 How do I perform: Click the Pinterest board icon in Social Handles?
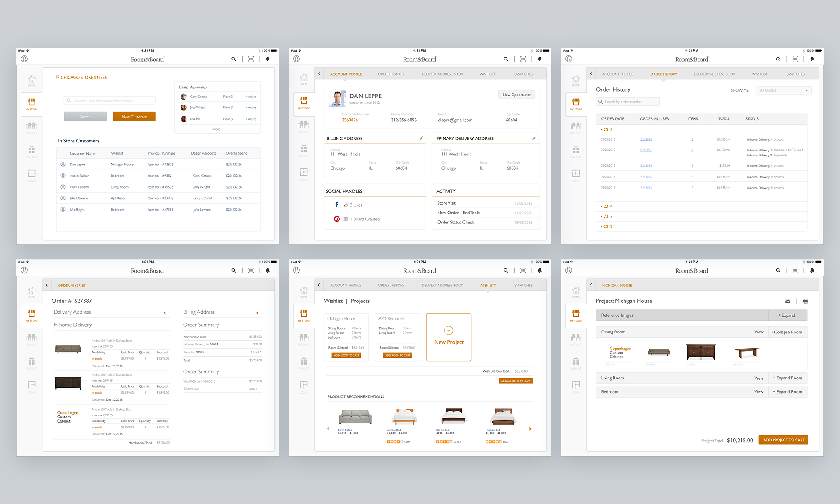tap(346, 218)
